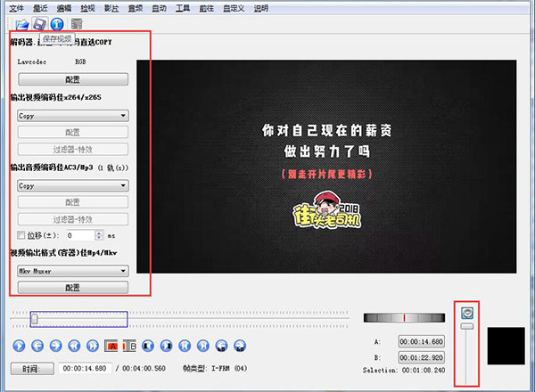Viewport: 535px width, 392px height.
Task: Click 配置 button under video output codec
Action: [73, 132]
